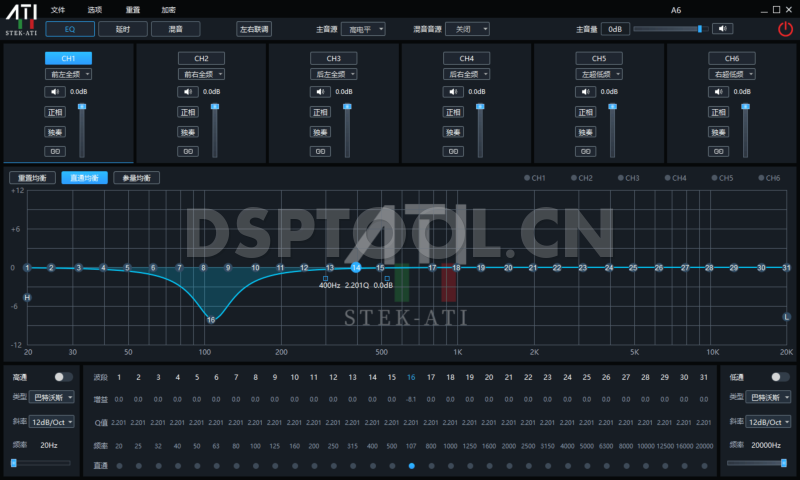Select EQ node 8 on the curve
The width and height of the screenshot is (800, 480).
[203, 267]
